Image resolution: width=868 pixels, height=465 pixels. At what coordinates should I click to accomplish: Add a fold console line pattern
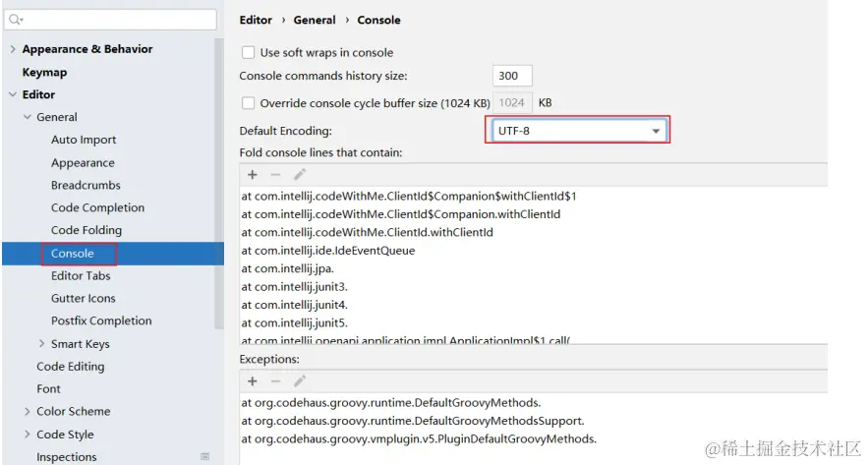pos(253,175)
